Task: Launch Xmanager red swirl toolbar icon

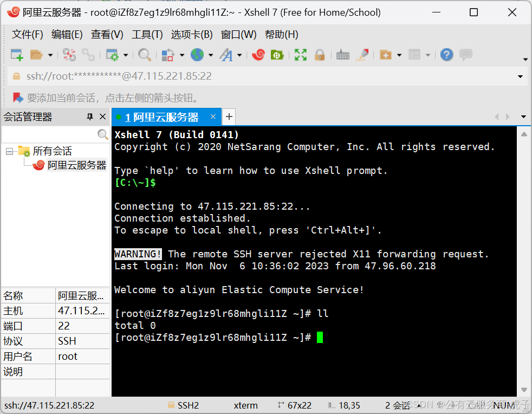Action: (258, 55)
